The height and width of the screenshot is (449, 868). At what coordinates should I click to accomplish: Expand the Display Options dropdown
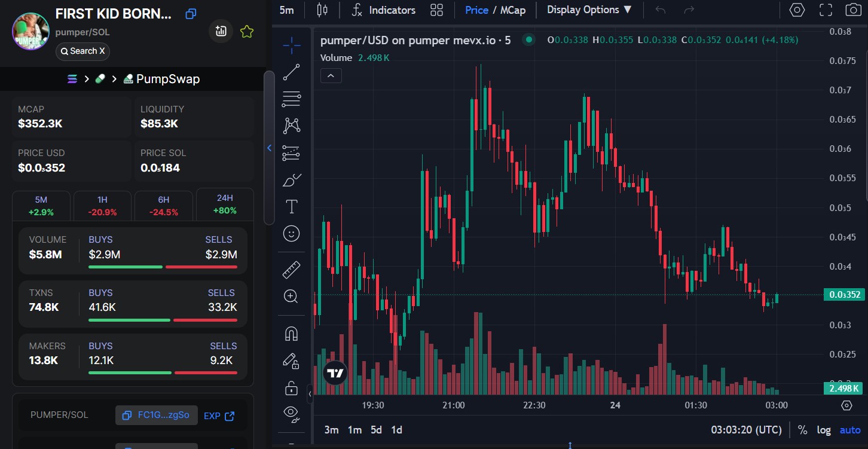click(x=589, y=10)
